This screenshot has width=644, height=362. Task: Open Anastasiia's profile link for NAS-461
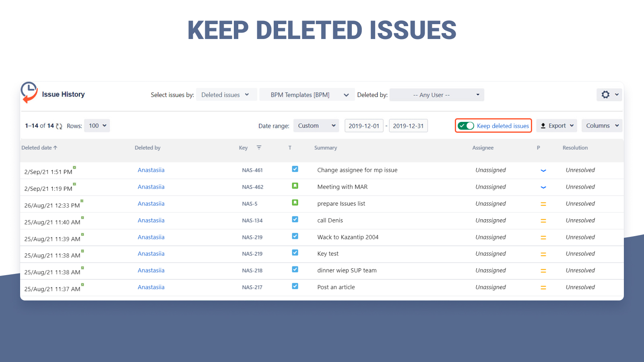coord(151,170)
